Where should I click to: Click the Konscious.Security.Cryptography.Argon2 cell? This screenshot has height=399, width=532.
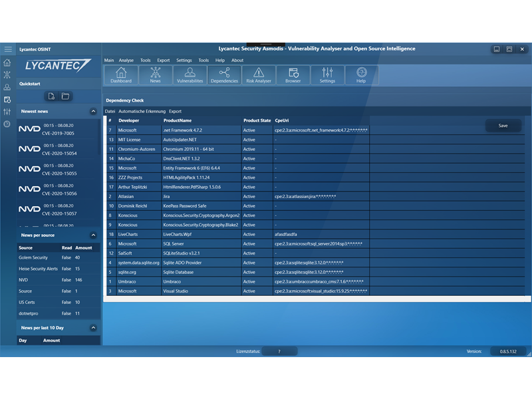tap(201, 215)
